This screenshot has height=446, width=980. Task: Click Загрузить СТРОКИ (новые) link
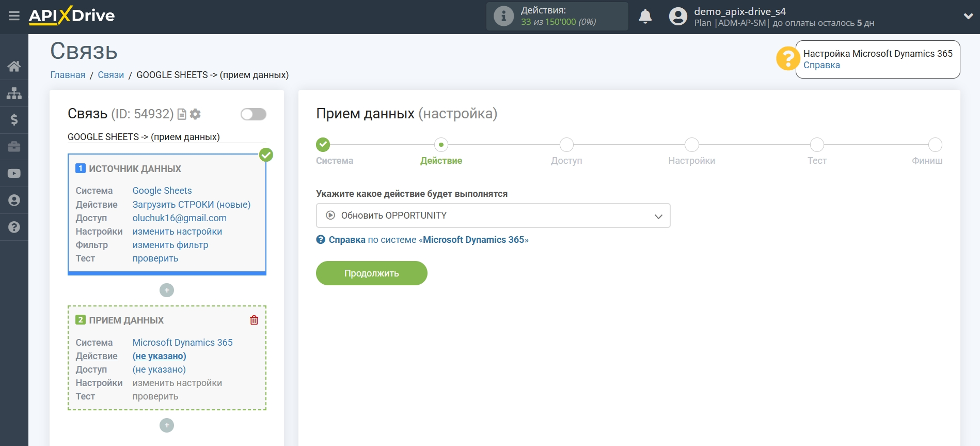[x=192, y=205]
